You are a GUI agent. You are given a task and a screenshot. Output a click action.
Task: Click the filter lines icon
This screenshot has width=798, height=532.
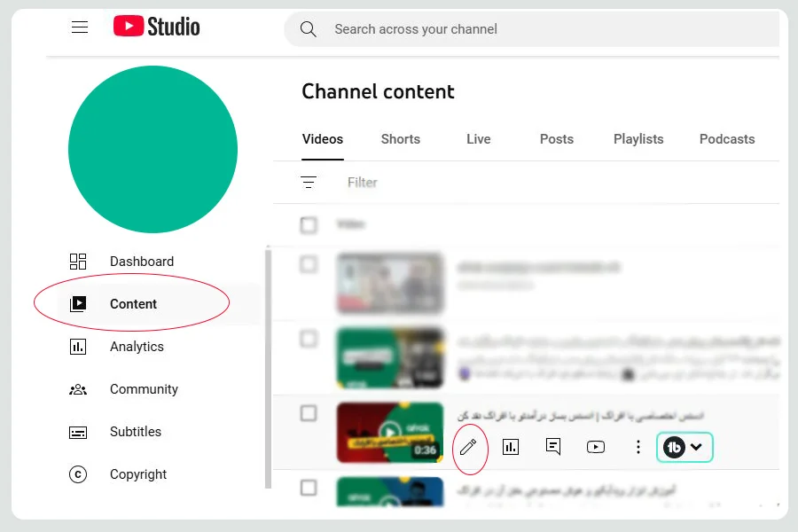click(x=309, y=183)
